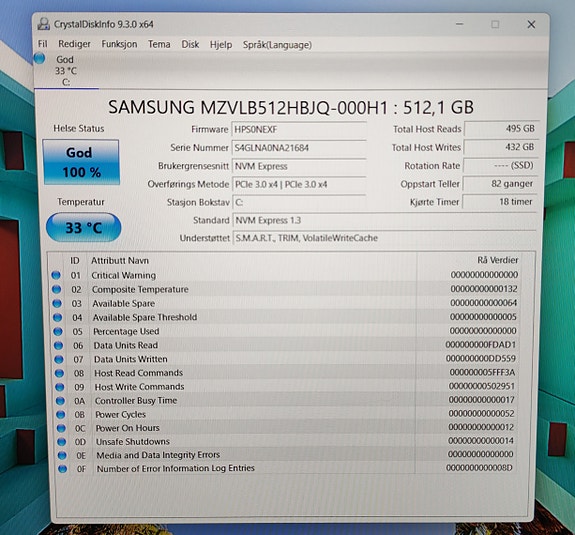Click the status dot for Unsafe Shutdowns

click(x=62, y=441)
